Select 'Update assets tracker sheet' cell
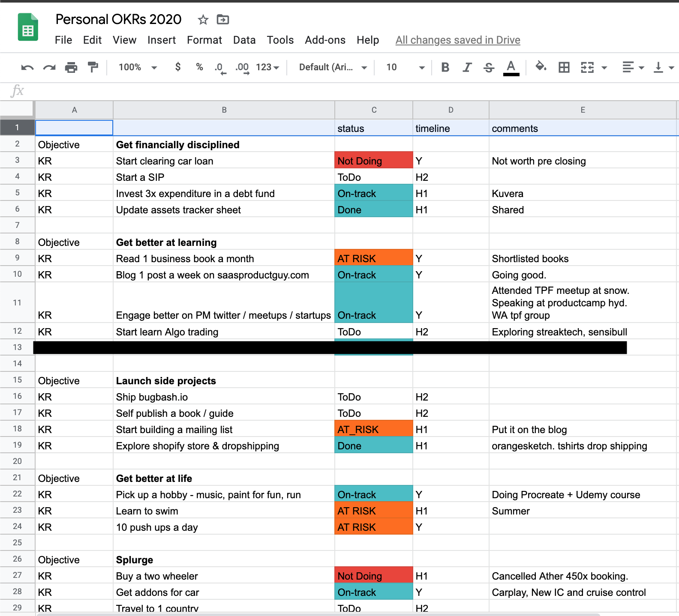679x616 pixels. pyautogui.click(x=224, y=209)
